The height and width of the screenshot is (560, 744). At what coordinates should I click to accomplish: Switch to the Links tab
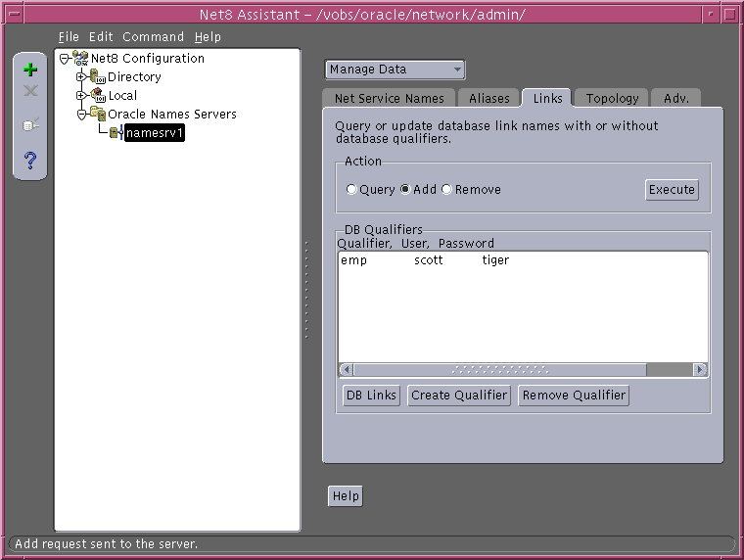(547, 98)
